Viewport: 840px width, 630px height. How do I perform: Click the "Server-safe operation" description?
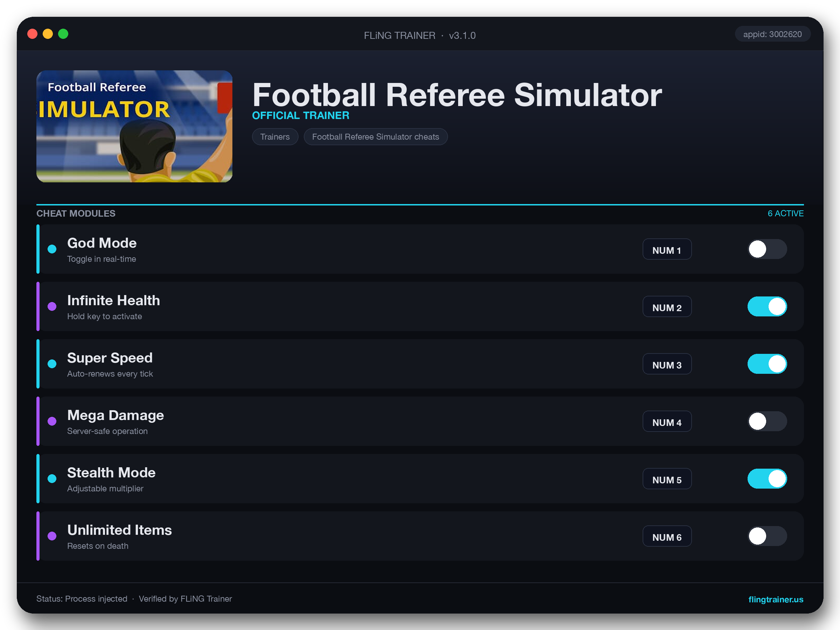click(x=107, y=431)
